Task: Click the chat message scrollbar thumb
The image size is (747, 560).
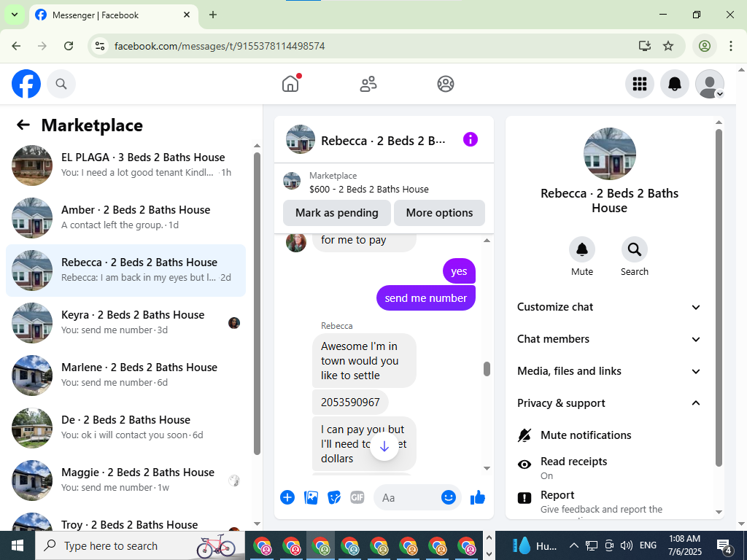Action: (x=487, y=369)
